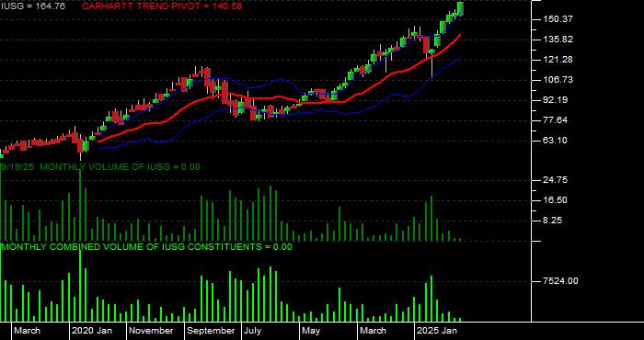Viewport: 644px width, 340px height.
Task: Click the 63.10 price axis value
Action: click(x=555, y=141)
